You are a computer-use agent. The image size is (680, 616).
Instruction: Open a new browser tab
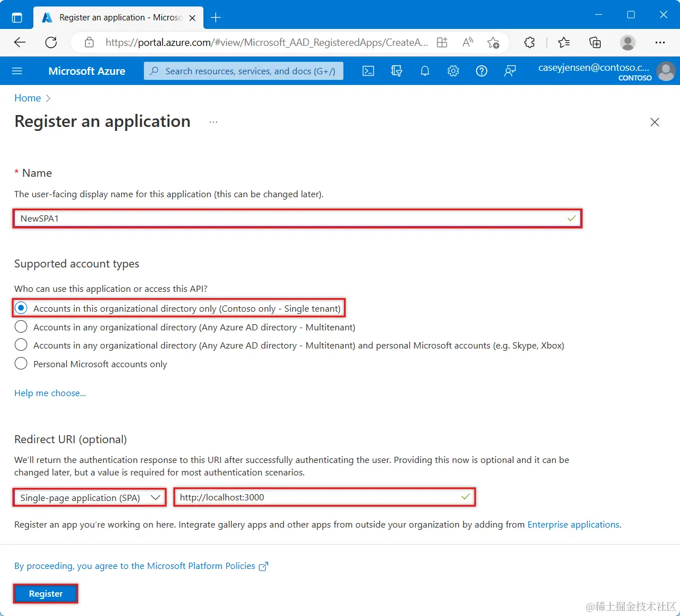coord(215,18)
